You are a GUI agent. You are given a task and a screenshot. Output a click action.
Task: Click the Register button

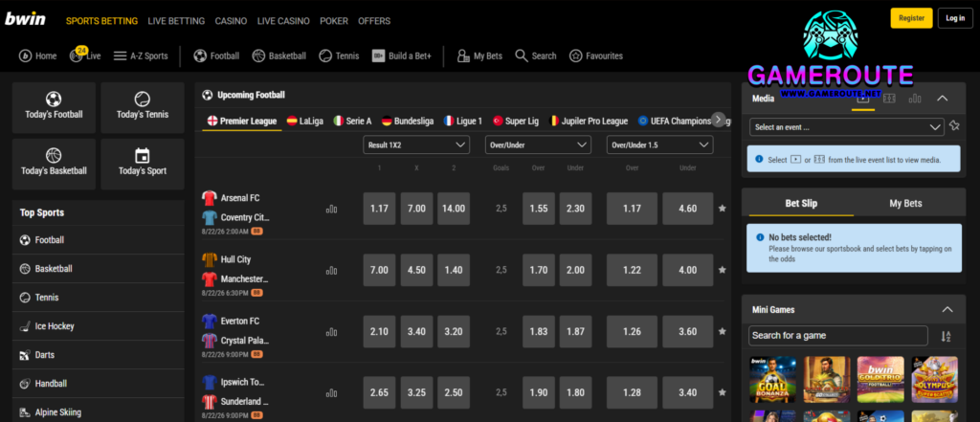(911, 18)
